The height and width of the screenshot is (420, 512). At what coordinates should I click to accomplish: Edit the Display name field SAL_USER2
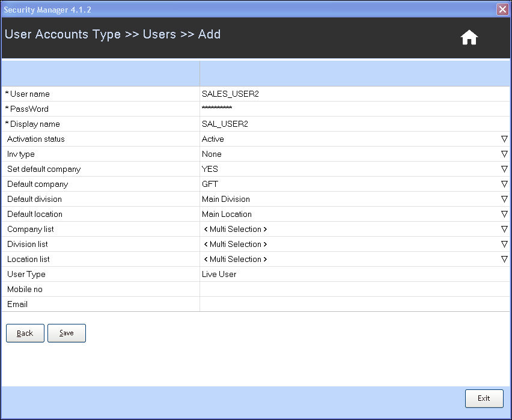point(355,124)
